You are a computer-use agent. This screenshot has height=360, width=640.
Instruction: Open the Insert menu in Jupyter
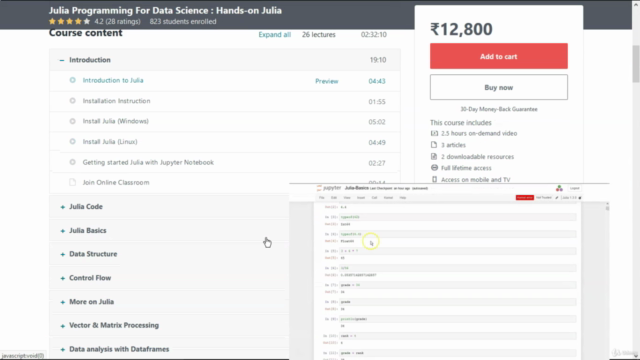point(361,198)
